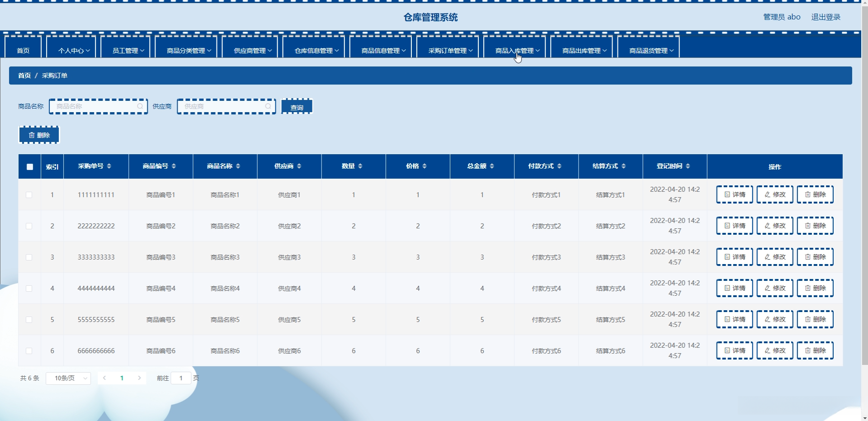Click search icon in 供应商 field

[268, 106]
